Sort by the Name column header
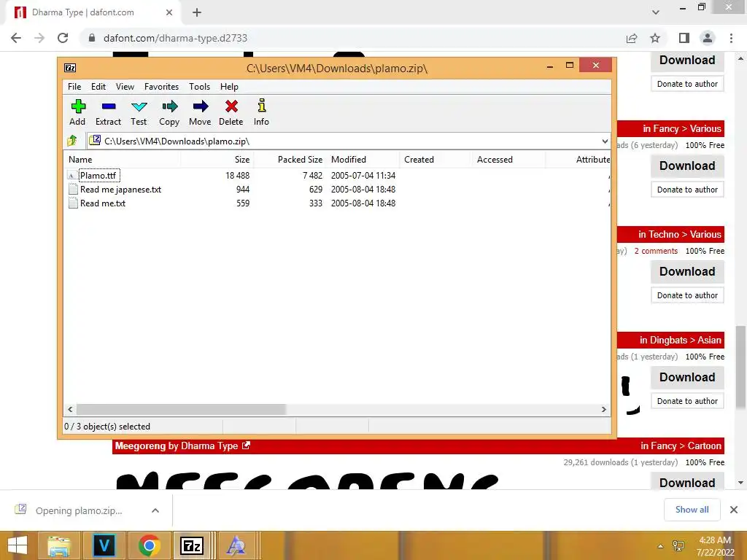 [x=122, y=160]
